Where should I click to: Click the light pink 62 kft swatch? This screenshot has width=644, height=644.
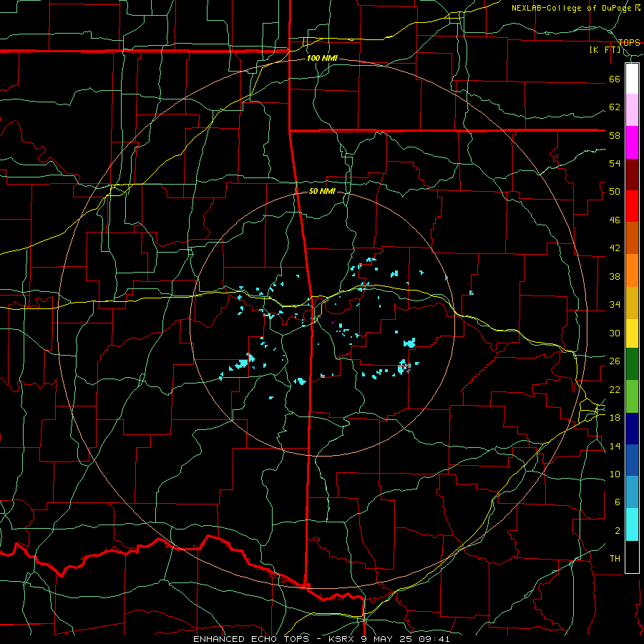(x=632, y=109)
